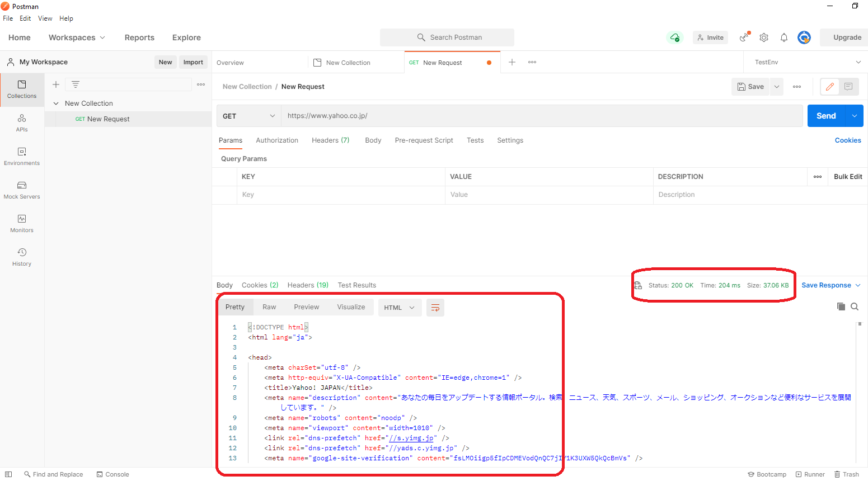The width and height of the screenshot is (868, 481).
Task: Open the TestEnv environment selector
Action: point(806,62)
